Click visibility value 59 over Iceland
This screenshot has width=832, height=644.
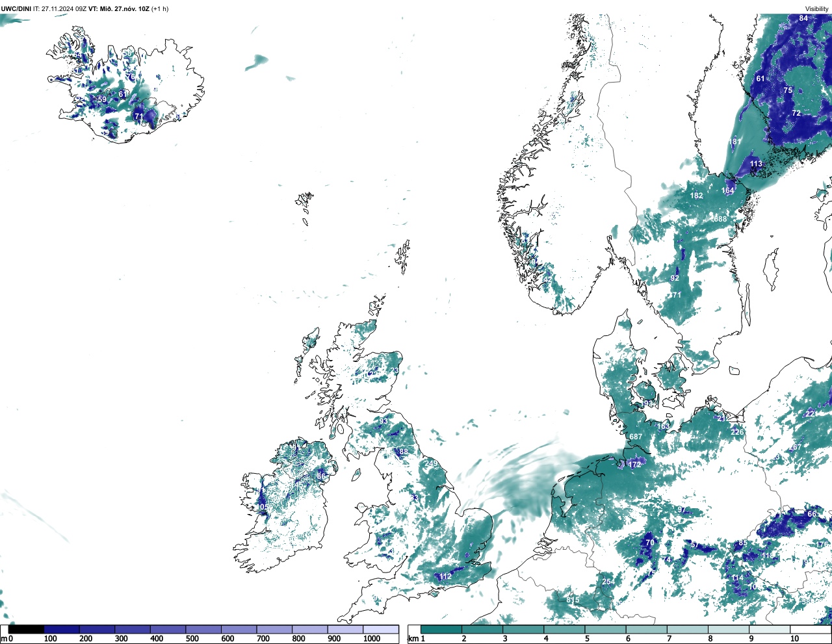(x=102, y=99)
